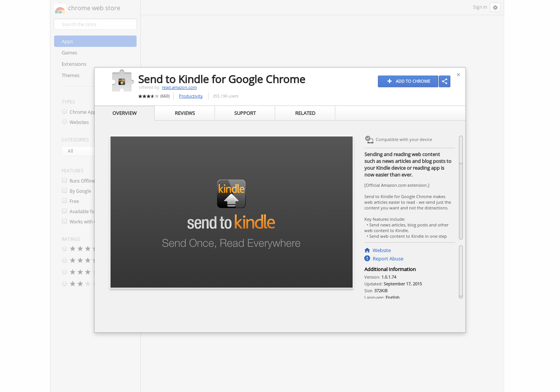Viewport: 560px width, 392px height.
Task: Click the home icon next to Website
Action: (x=367, y=250)
